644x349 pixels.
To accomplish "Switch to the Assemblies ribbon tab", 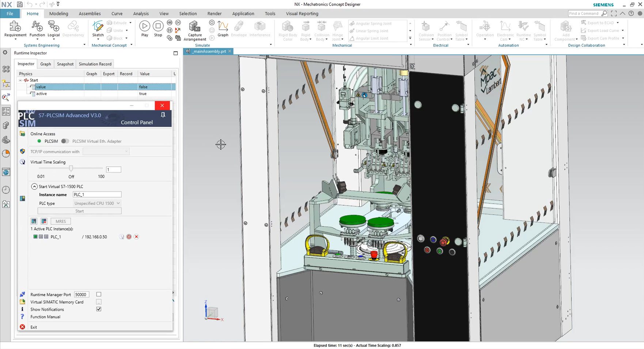I will point(90,14).
